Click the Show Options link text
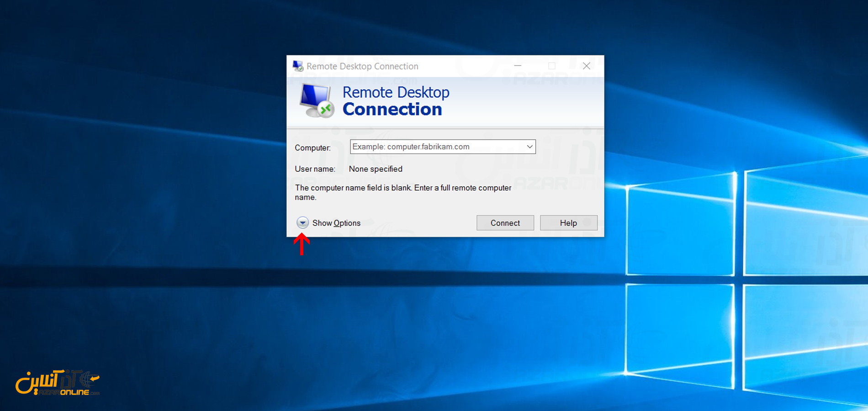This screenshot has width=868, height=411. click(x=336, y=223)
